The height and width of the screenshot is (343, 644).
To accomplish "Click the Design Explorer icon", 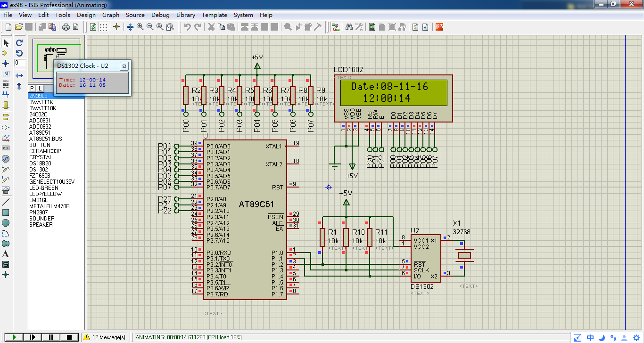I will coord(372,27).
